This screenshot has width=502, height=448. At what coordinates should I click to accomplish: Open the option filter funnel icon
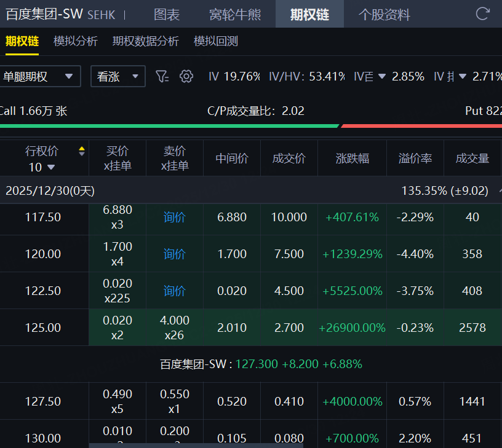click(162, 76)
